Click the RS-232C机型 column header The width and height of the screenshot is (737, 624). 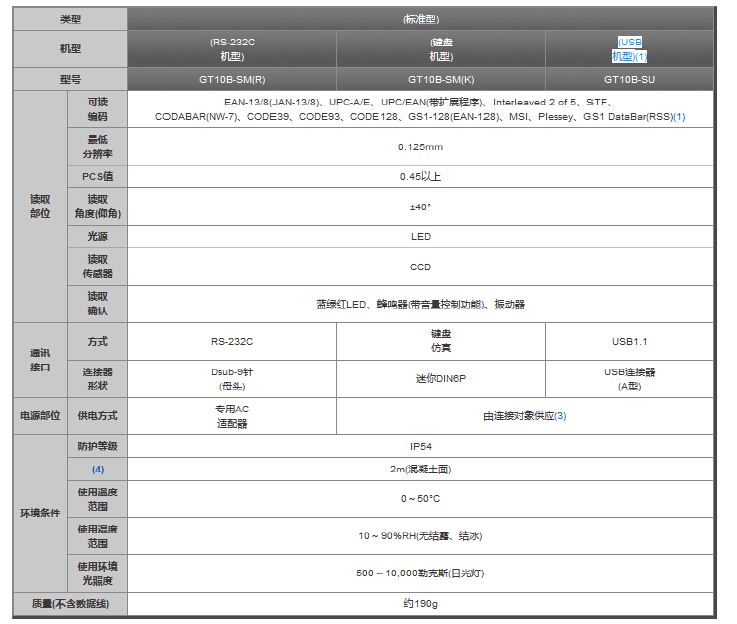[x=231, y=49]
